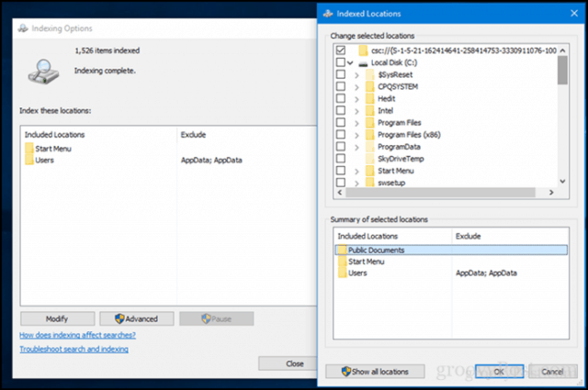Check the CPQSYSTEM folder checkbox
Image resolution: width=588 pixels, height=390 pixels.
pyautogui.click(x=341, y=86)
